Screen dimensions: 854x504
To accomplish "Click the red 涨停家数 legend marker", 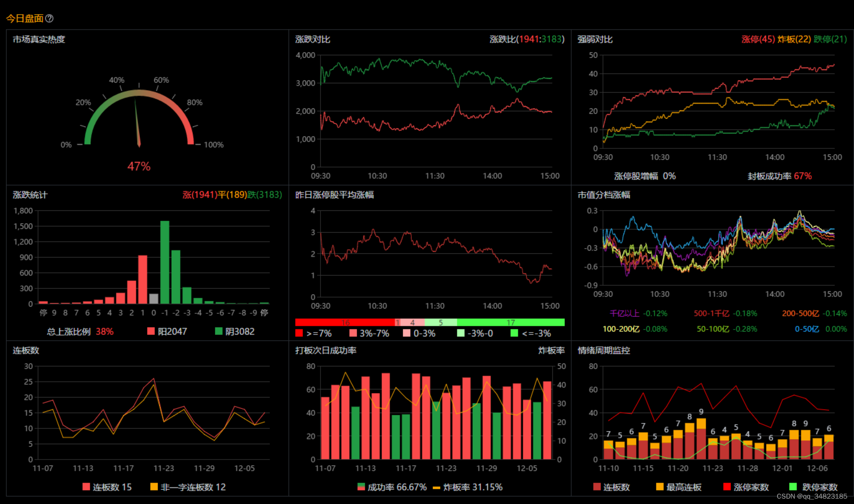I will click(727, 487).
